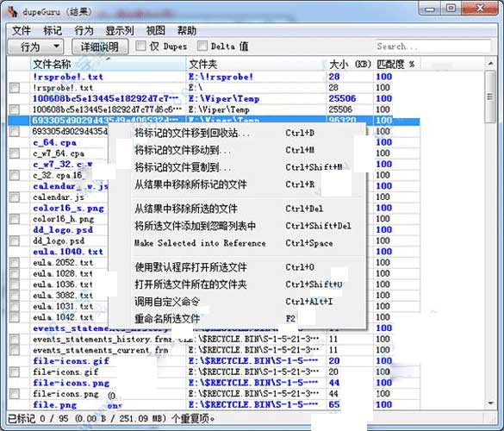Mark the eula.2052.txt checkbox
This screenshot has height=431, width=504.
(x=15, y=263)
